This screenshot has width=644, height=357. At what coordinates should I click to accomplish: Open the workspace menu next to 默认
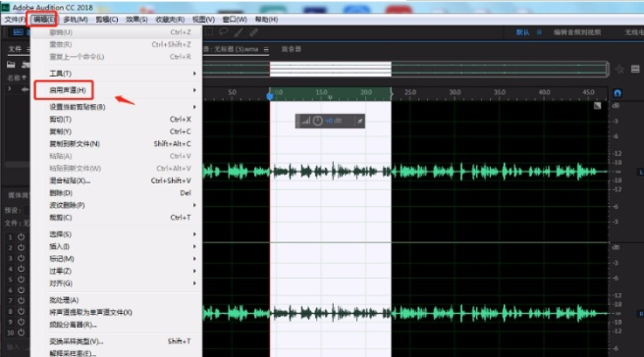(x=539, y=32)
